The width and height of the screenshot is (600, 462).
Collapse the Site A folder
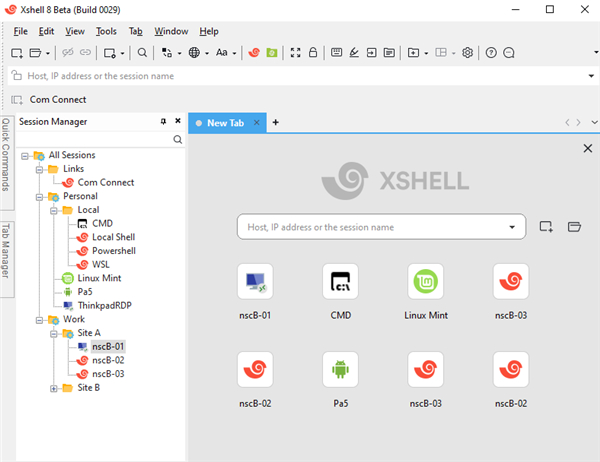(x=55, y=333)
